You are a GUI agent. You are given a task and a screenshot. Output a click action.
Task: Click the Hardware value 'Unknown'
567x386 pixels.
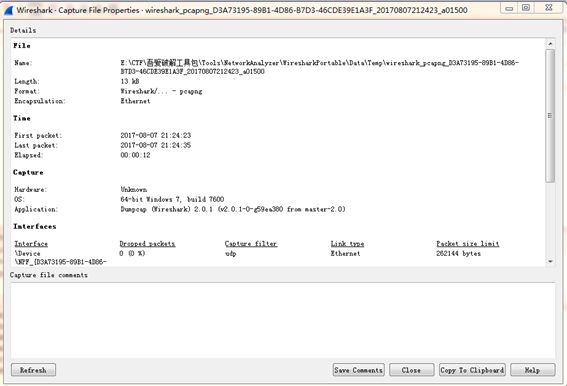pyautogui.click(x=133, y=189)
